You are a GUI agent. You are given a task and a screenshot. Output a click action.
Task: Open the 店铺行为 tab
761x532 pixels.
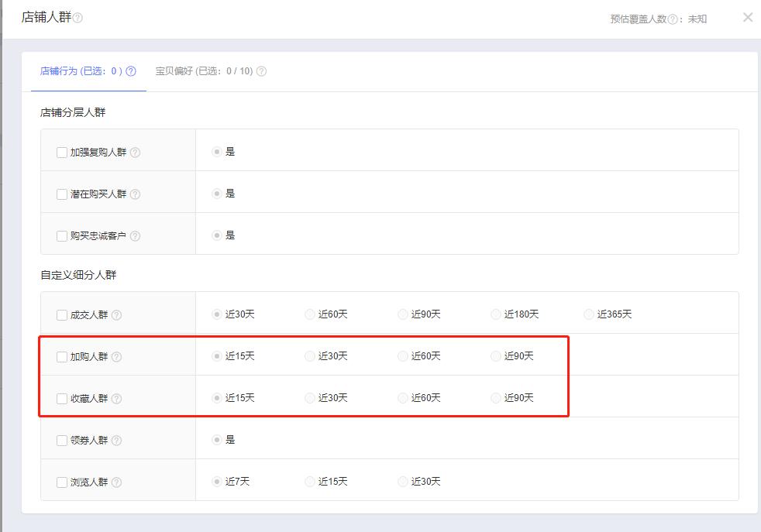pyautogui.click(x=81, y=71)
